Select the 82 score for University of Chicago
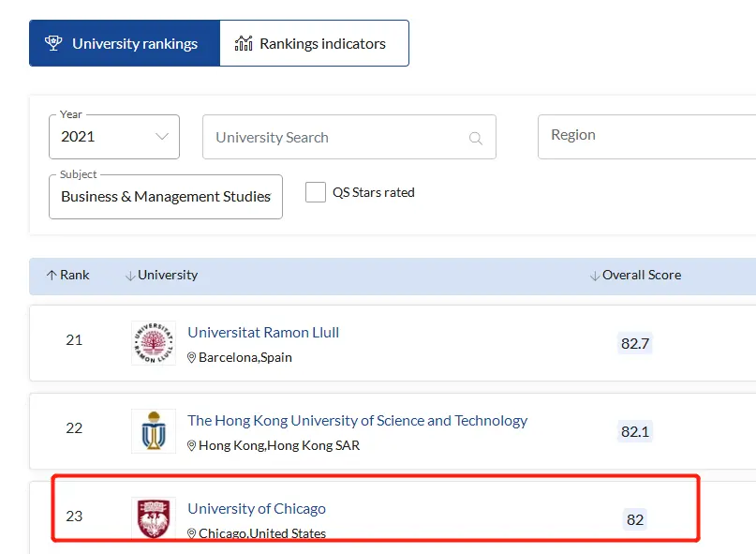The image size is (756, 554). coord(635,519)
